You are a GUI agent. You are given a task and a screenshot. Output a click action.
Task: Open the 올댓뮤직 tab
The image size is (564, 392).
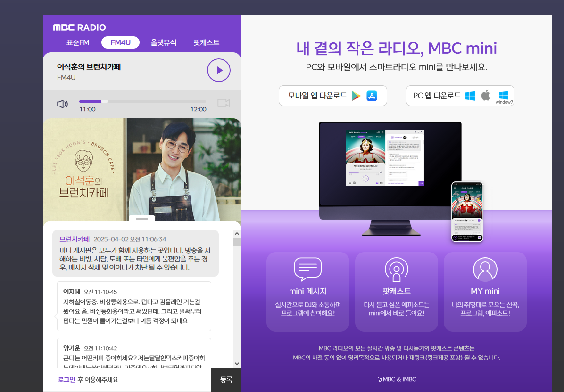point(164,42)
